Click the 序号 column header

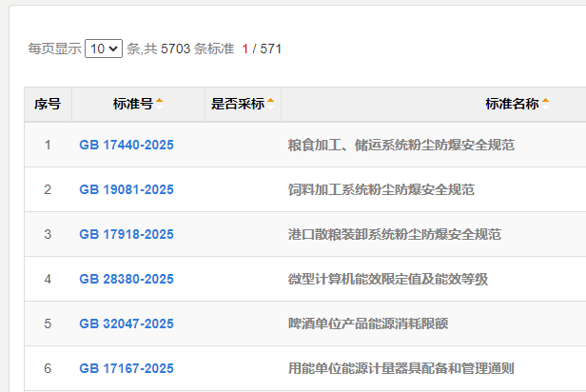pos(48,104)
